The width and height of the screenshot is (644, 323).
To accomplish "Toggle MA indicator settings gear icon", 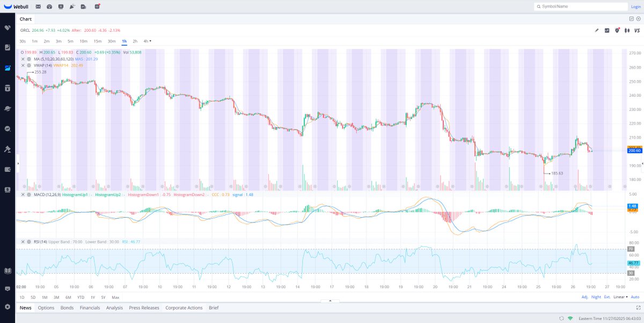I will click(x=28, y=59).
